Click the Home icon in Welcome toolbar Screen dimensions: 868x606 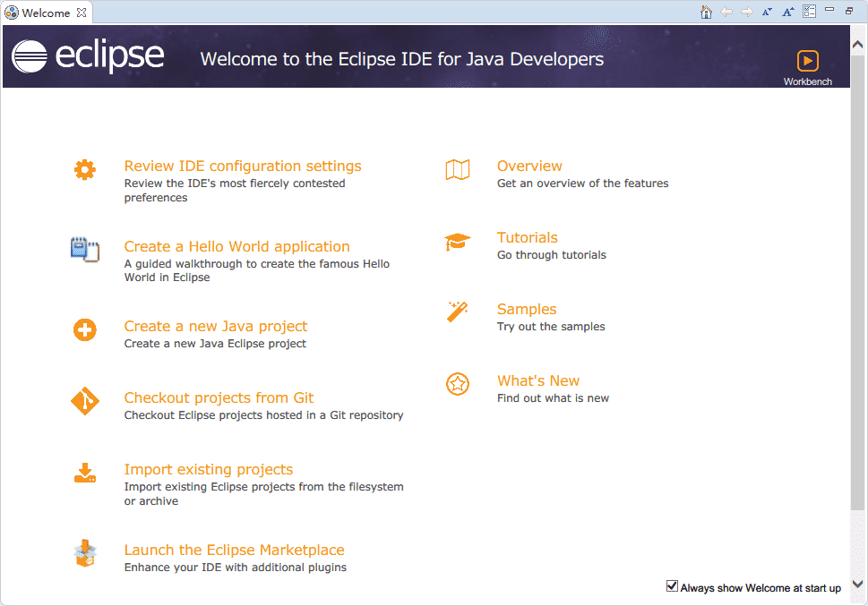tap(706, 12)
